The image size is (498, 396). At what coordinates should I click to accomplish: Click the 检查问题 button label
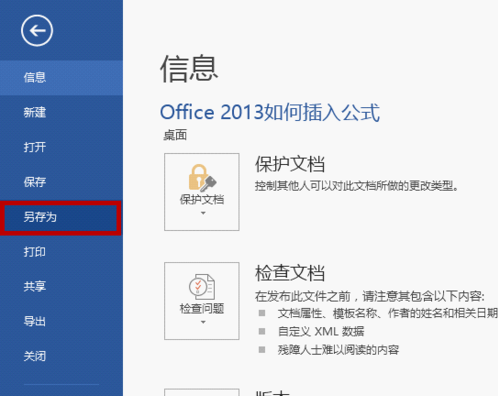pyautogui.click(x=202, y=309)
